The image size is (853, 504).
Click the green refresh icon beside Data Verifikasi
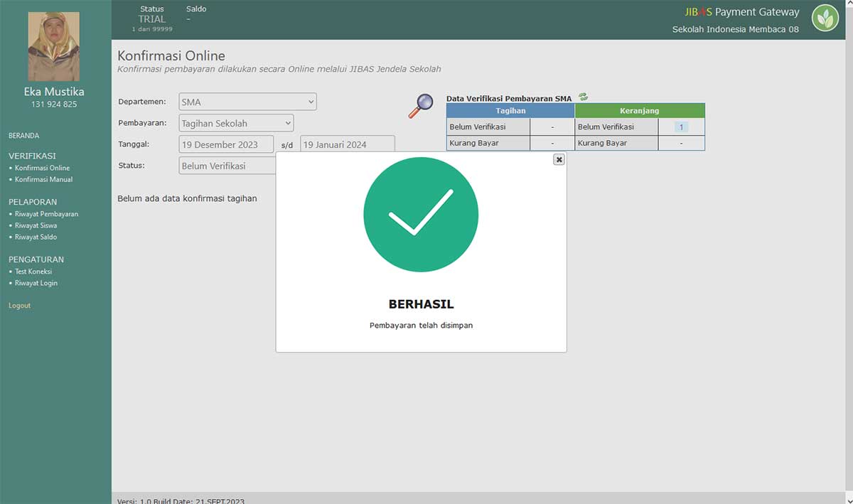[583, 97]
